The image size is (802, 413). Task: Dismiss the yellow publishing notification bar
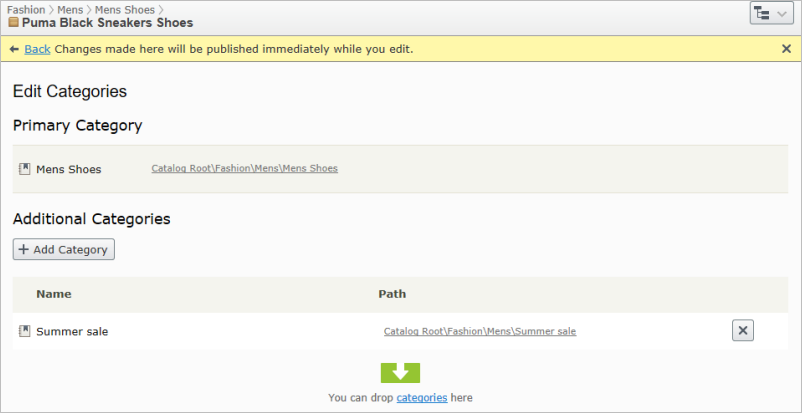click(786, 49)
